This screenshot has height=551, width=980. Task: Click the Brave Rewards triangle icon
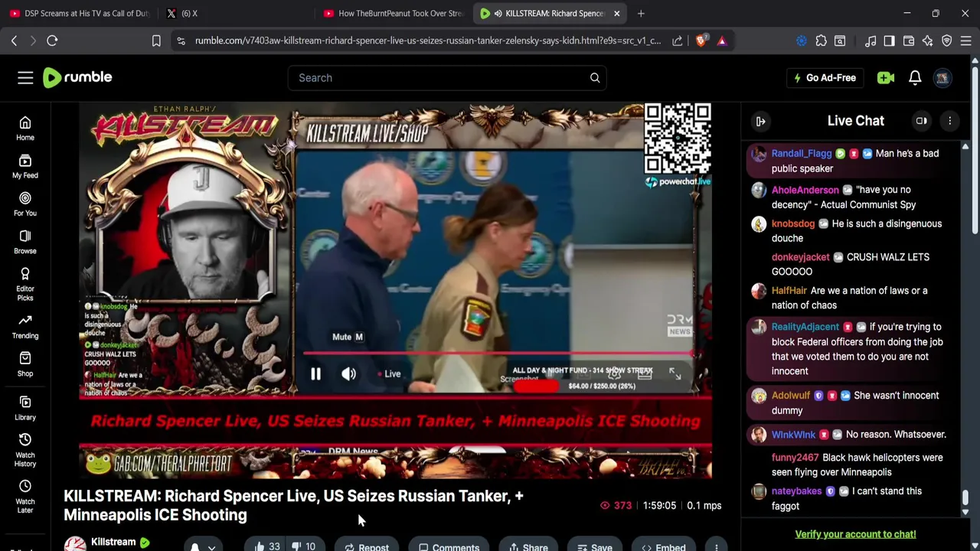click(722, 41)
